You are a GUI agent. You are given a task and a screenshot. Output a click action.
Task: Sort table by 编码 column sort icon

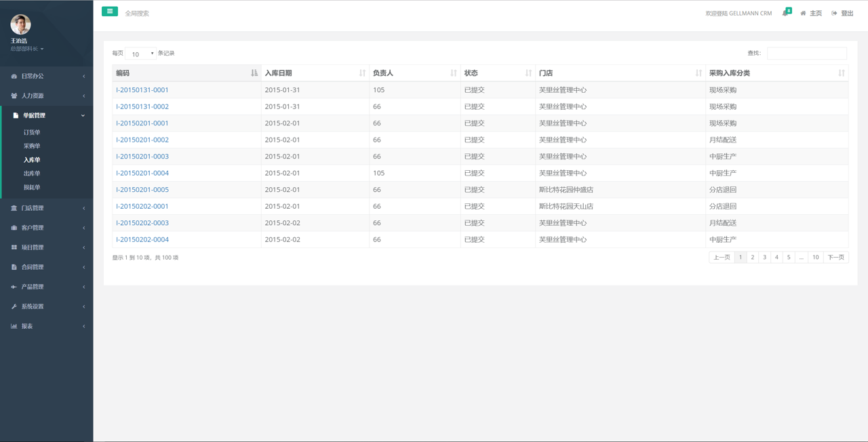pos(254,73)
